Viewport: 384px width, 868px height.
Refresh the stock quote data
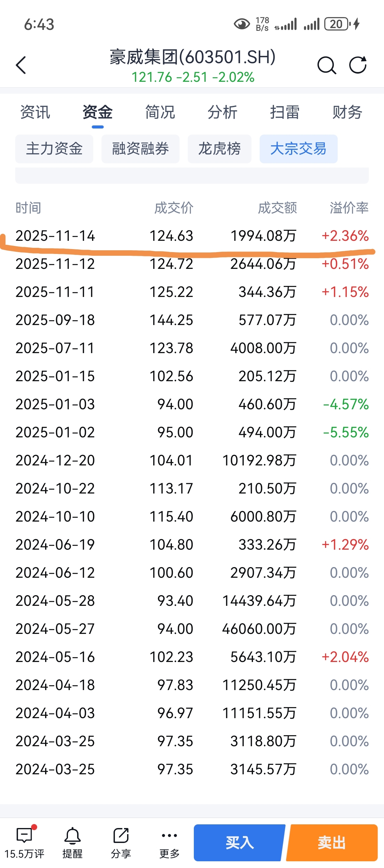tap(357, 65)
